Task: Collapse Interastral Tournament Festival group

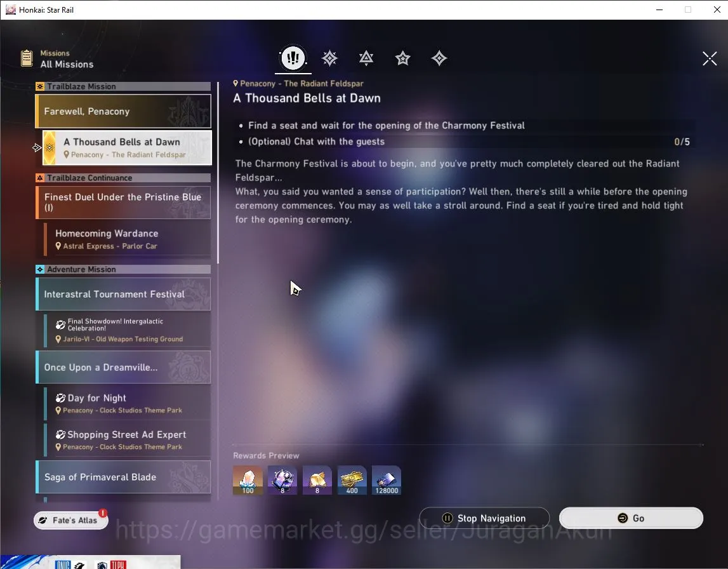Action: click(123, 294)
